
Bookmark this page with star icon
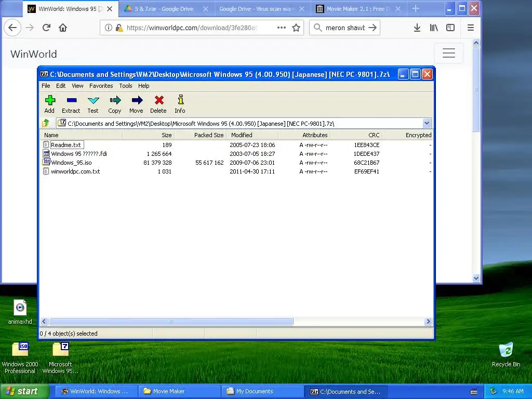(296, 28)
